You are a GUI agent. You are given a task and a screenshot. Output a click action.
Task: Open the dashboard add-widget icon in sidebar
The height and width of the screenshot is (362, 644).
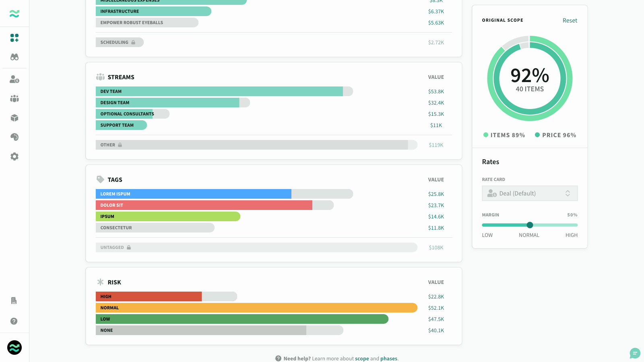(14, 38)
